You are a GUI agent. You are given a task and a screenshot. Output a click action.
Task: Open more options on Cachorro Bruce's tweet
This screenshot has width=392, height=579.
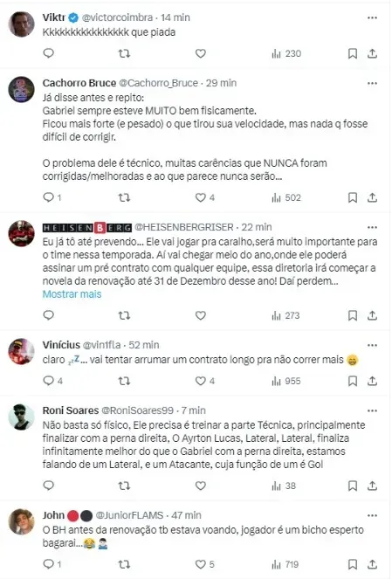[x=372, y=83]
